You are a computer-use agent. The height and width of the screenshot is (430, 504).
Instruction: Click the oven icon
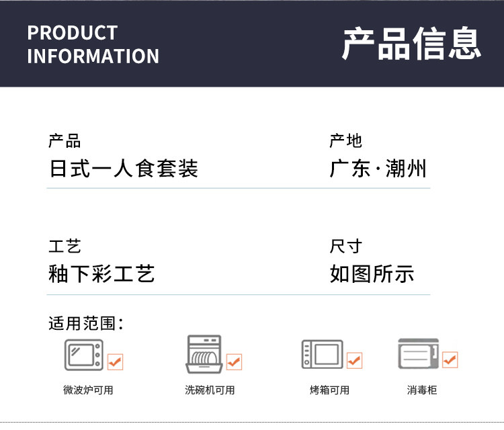[322, 354]
